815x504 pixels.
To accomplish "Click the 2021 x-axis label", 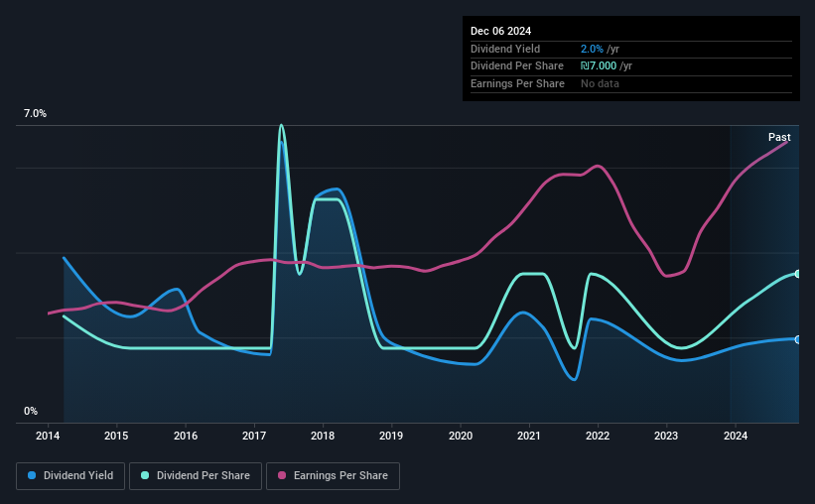I will pos(529,436).
